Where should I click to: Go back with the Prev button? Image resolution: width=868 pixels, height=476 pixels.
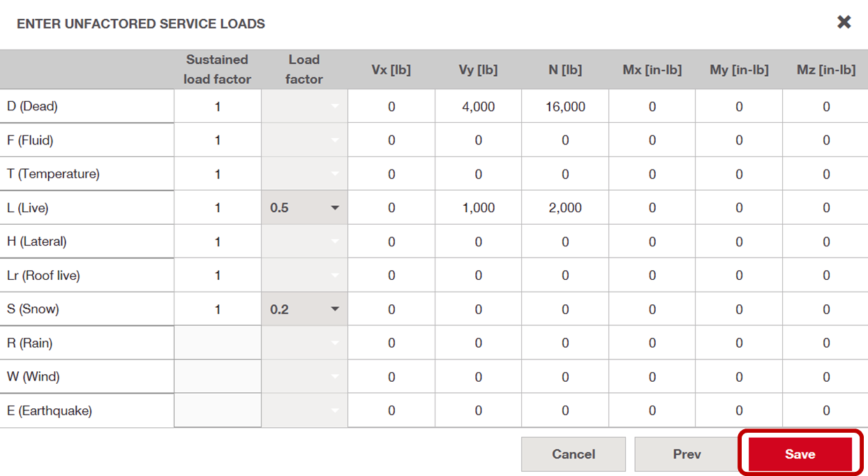coord(687,454)
